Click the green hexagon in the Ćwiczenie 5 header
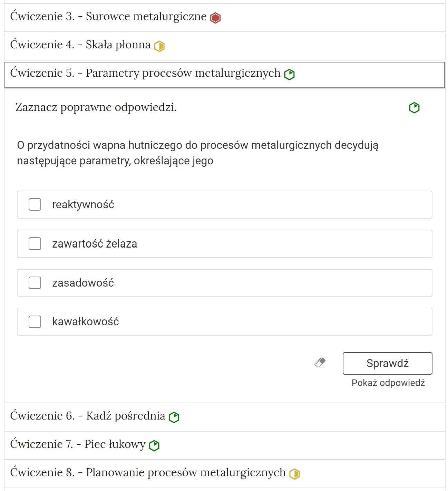Viewport: 448px width, 491px height. [290, 73]
